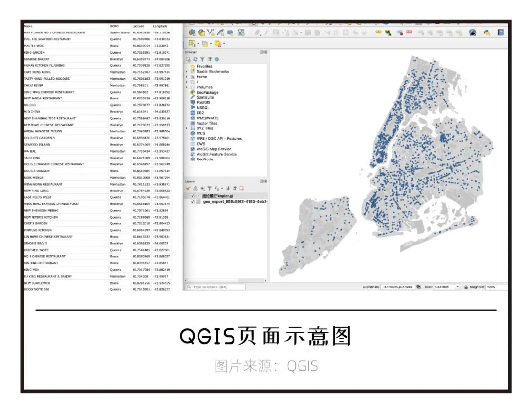532x413 pixels.
Task: Click Add Group icon in Layers panel
Action: point(195,188)
